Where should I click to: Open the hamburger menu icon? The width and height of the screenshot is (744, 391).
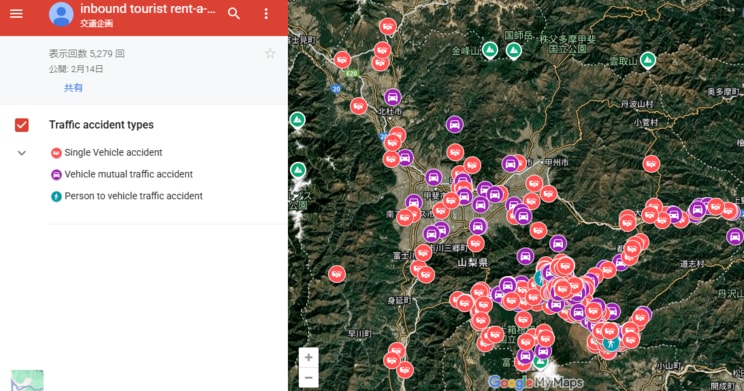tap(16, 13)
